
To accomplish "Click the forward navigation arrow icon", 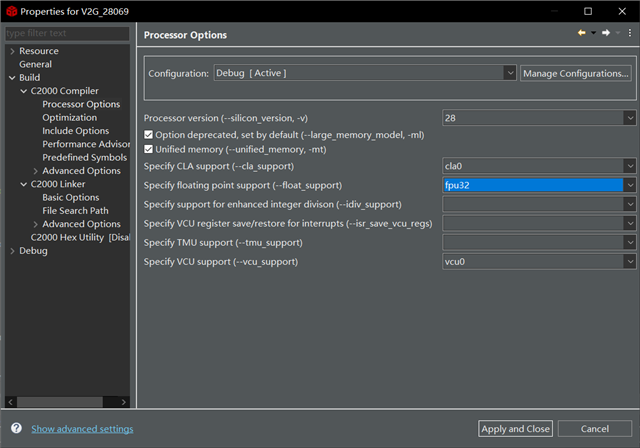I will (605, 33).
